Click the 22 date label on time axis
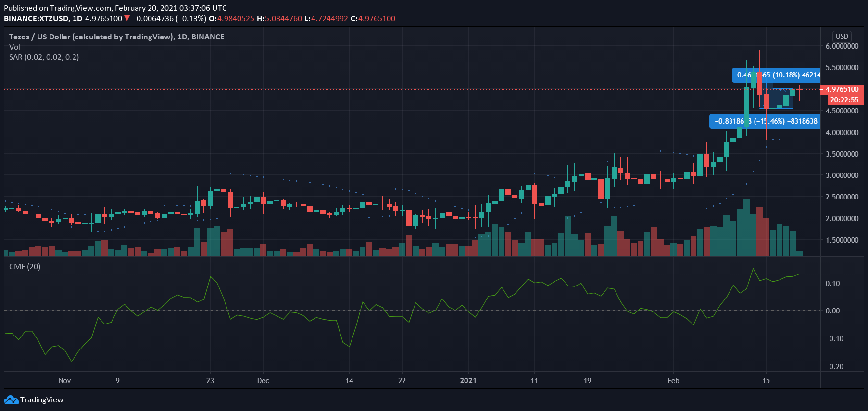868x411 pixels. click(402, 381)
